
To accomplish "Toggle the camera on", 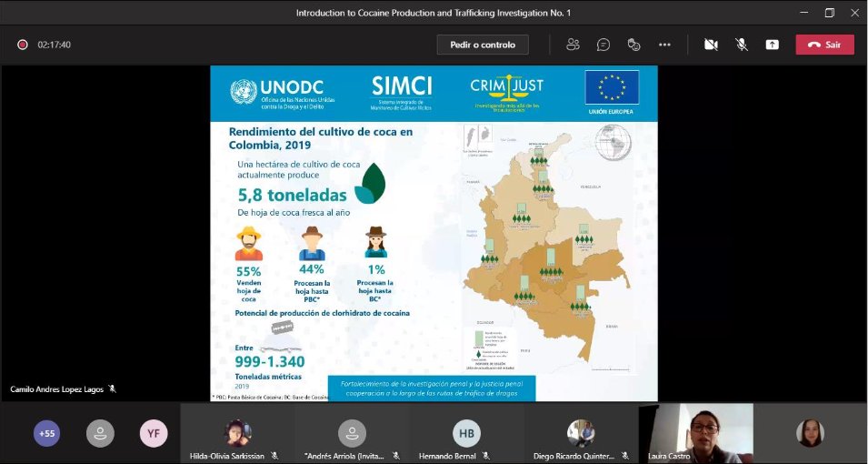I will [x=711, y=45].
